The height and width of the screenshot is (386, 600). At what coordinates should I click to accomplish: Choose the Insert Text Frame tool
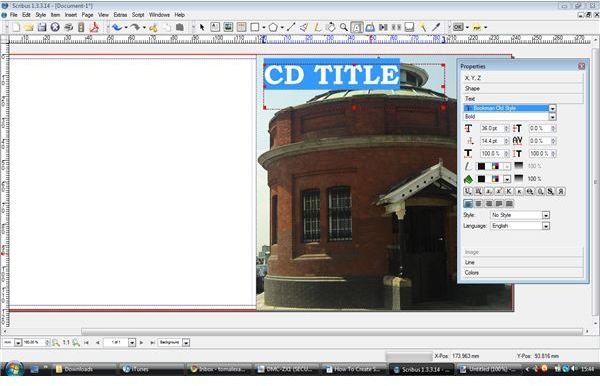(x=215, y=27)
